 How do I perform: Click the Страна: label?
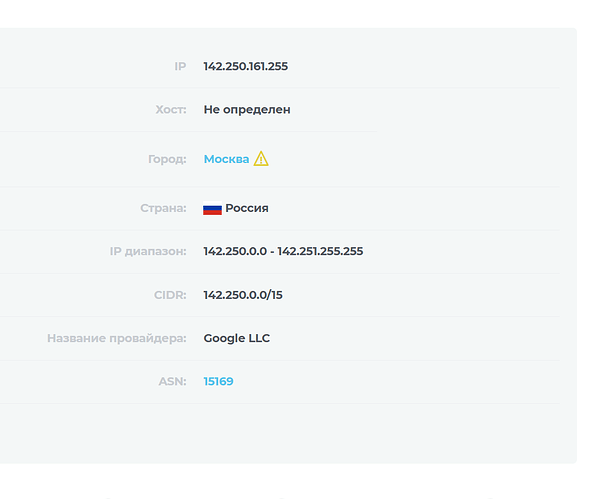coord(163,208)
